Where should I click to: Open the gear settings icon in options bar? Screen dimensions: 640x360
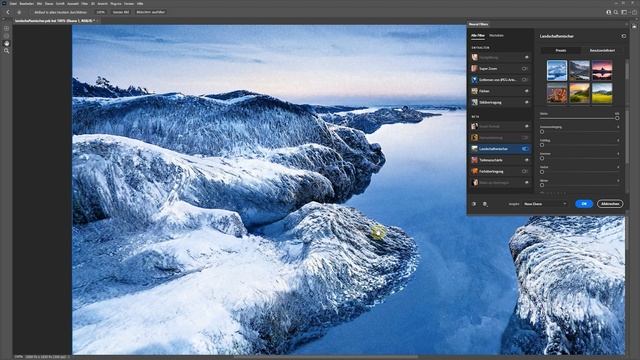coord(19,12)
